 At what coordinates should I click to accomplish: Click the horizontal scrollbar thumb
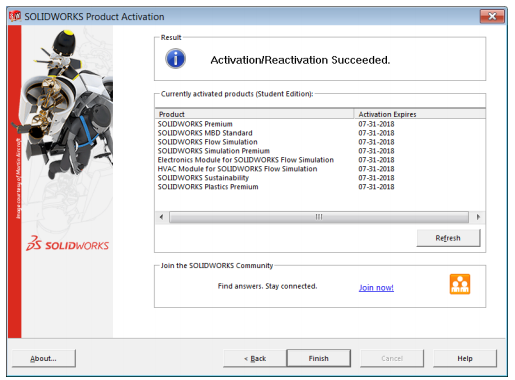[319, 217]
